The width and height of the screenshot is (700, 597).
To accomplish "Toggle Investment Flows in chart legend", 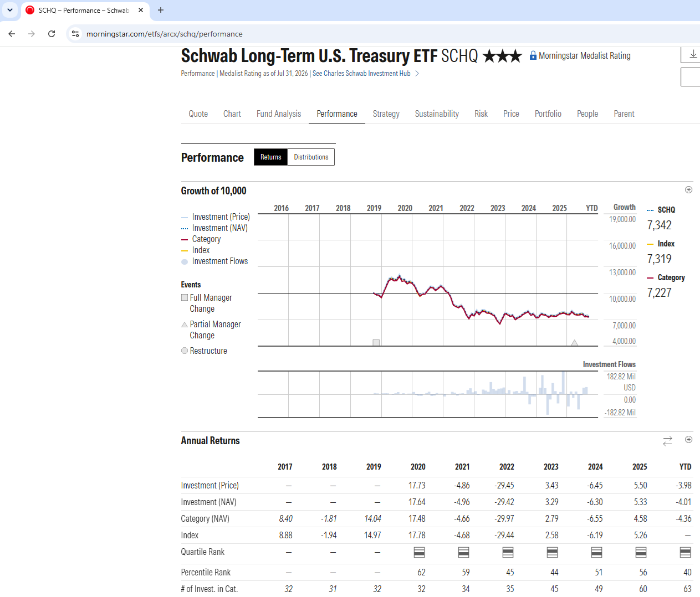I will [214, 261].
